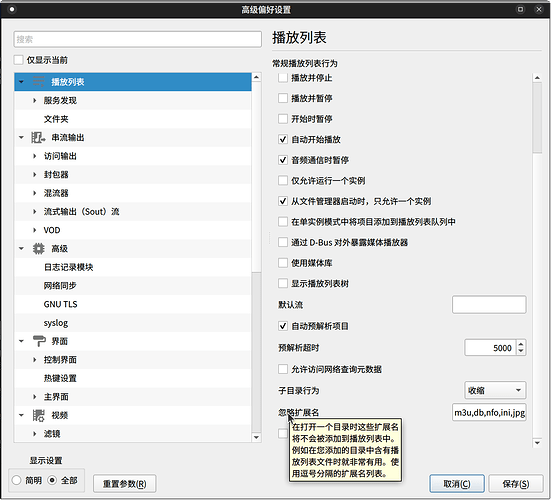This screenshot has width=551, height=500.
Task: Select 日志记录模块 in the tree
Action: [68, 267]
